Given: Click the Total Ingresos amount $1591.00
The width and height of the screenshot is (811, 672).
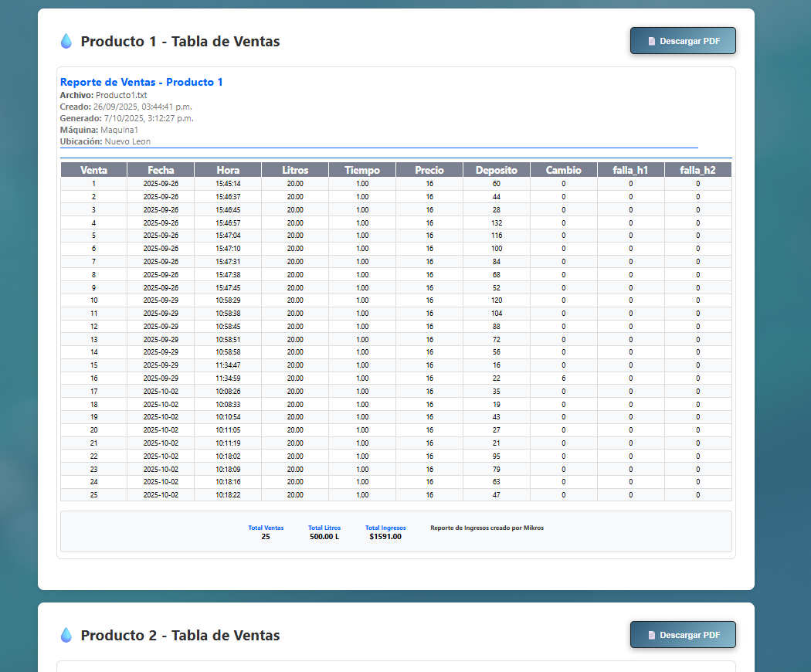Looking at the screenshot, I should [x=385, y=537].
